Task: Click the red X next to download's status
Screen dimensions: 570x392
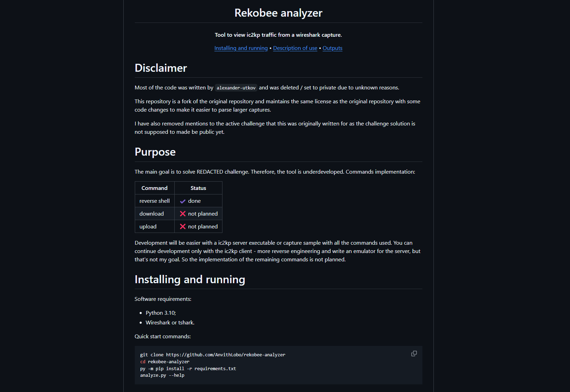Action: 183,214
